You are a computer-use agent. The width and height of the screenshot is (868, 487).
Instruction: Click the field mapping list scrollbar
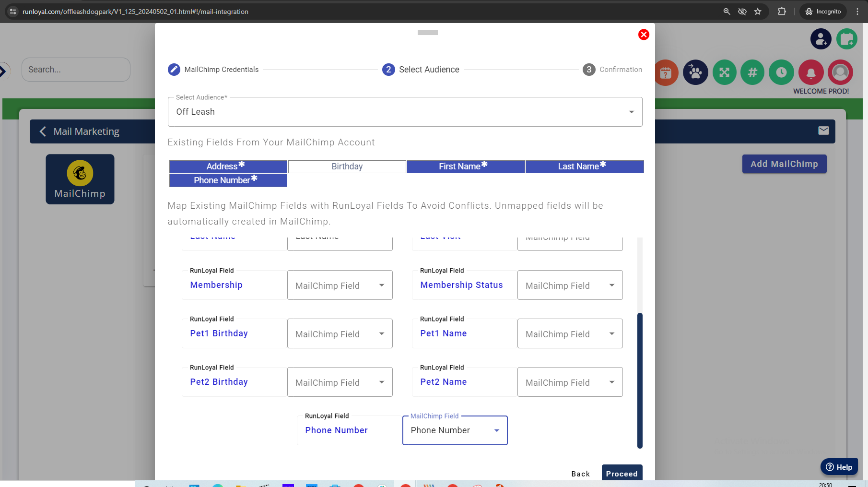640,380
